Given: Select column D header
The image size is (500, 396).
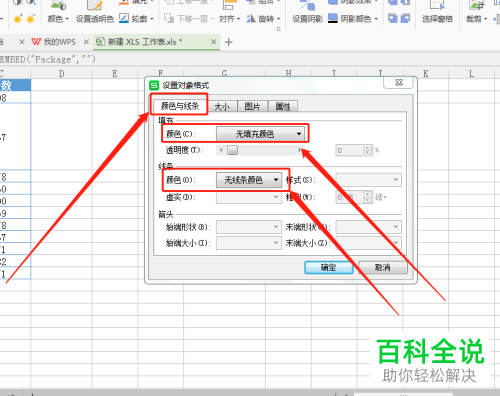Looking at the screenshot, I should point(61,74).
